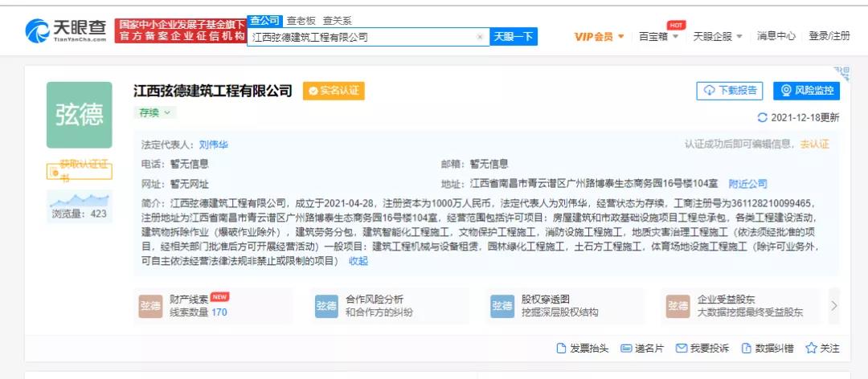868x379 pixels.
Task: Follow company via 关注 star icon
Action: [812, 348]
